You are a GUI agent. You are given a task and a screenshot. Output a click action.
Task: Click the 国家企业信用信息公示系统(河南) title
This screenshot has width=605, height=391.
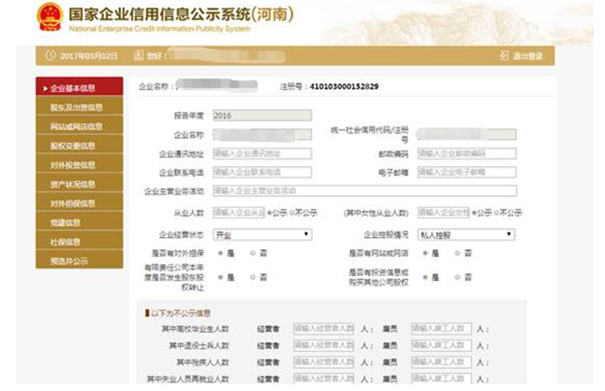click(x=181, y=15)
